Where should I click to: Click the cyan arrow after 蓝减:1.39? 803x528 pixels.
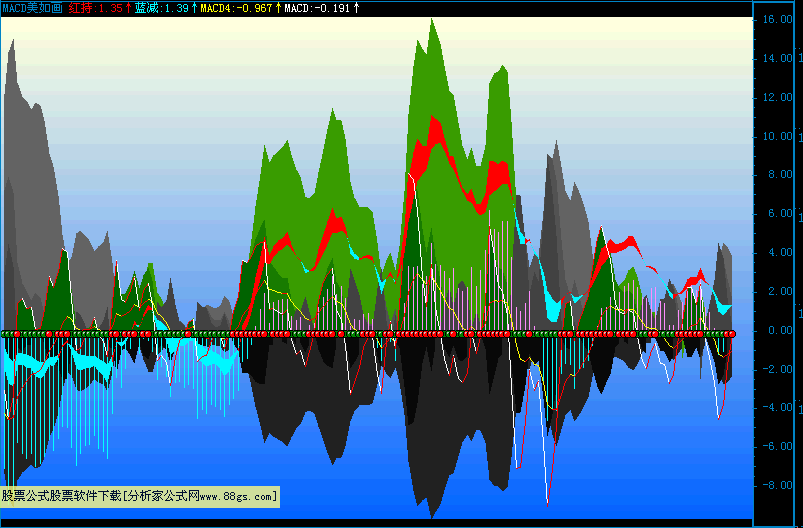point(195,8)
